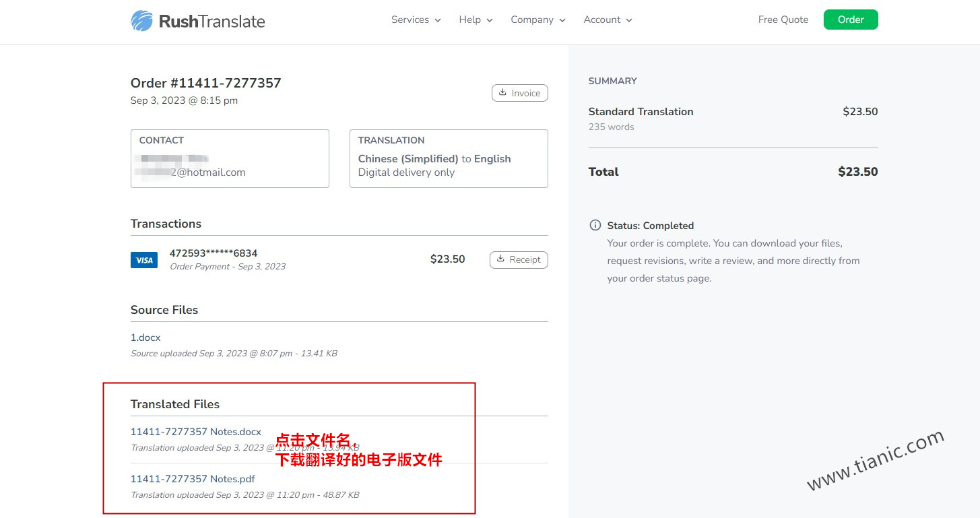Viewport: 980px width, 518px height.
Task: Click the status info icon
Action: coord(595,225)
